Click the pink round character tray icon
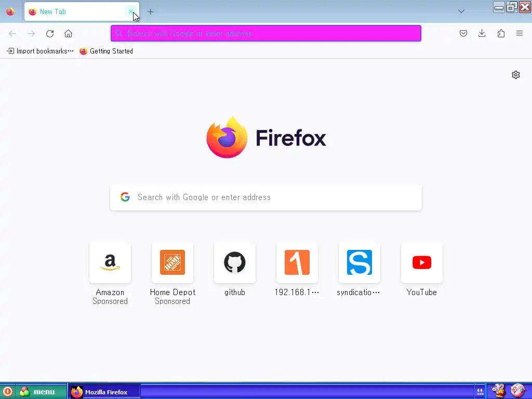The width and height of the screenshot is (532, 399). [517, 391]
